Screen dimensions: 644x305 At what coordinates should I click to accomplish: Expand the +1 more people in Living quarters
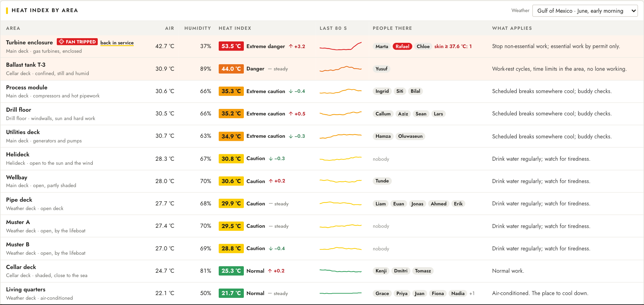coord(472,294)
